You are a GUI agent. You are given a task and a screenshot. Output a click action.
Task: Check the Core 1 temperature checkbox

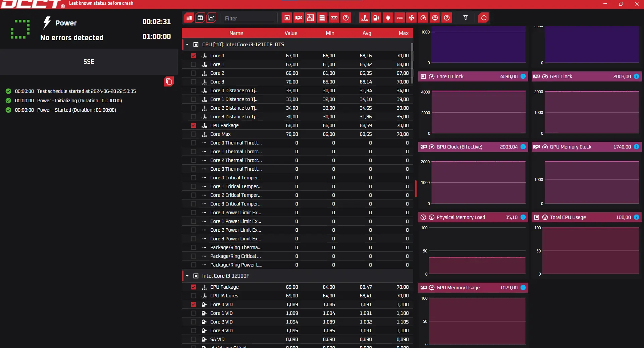click(x=194, y=64)
